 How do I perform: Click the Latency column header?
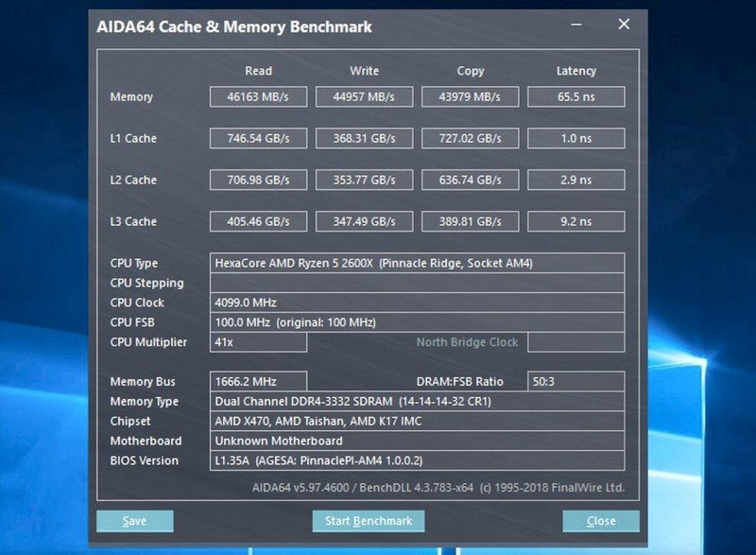tap(576, 71)
